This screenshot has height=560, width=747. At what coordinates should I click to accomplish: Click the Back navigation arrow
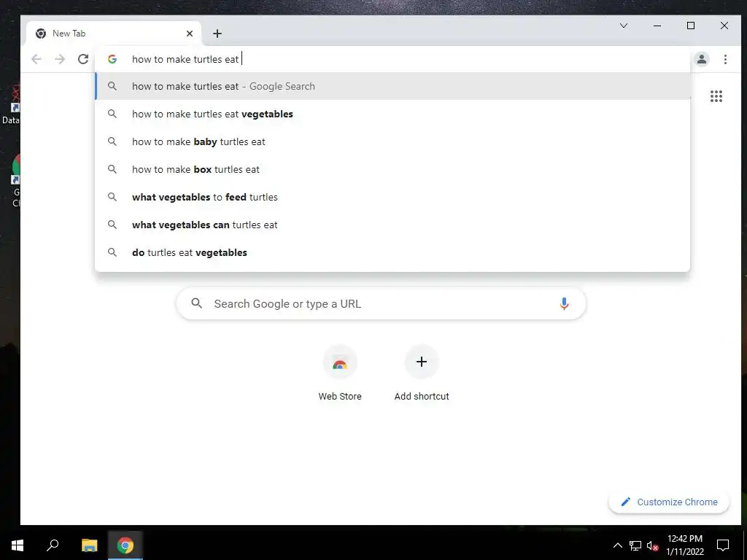coord(36,59)
